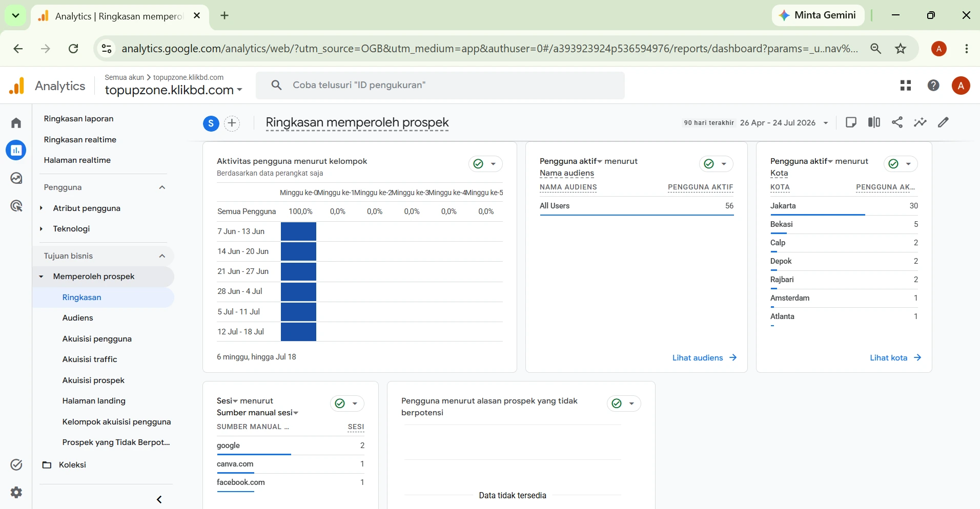Open the report notes icon
Viewport: 980px width, 509px height.
[x=851, y=122]
